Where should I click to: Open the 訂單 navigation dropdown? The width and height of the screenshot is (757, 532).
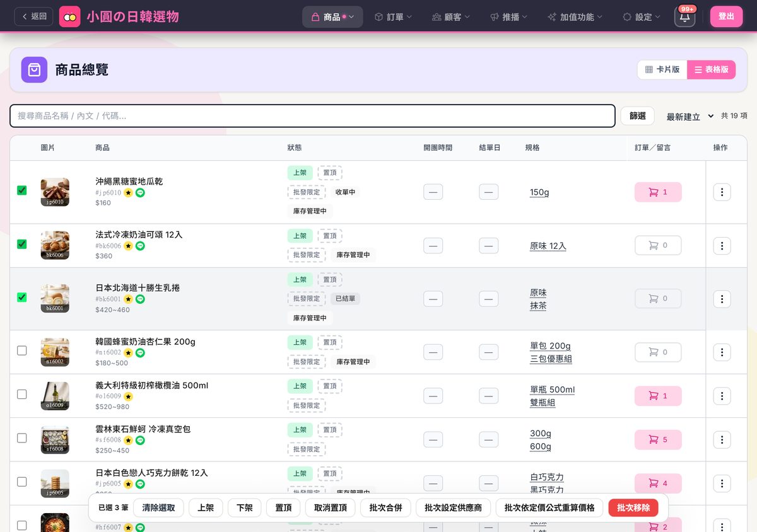(x=393, y=17)
